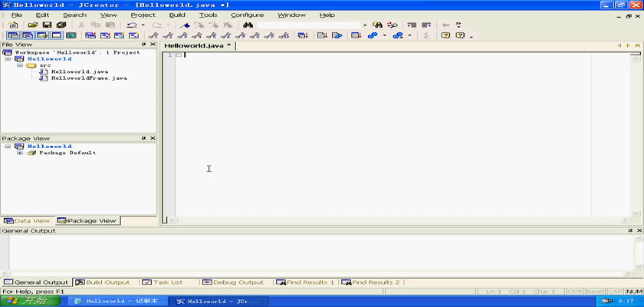Click the Redo arrow icon
Viewport: 644px width, 307px height.
point(156,25)
